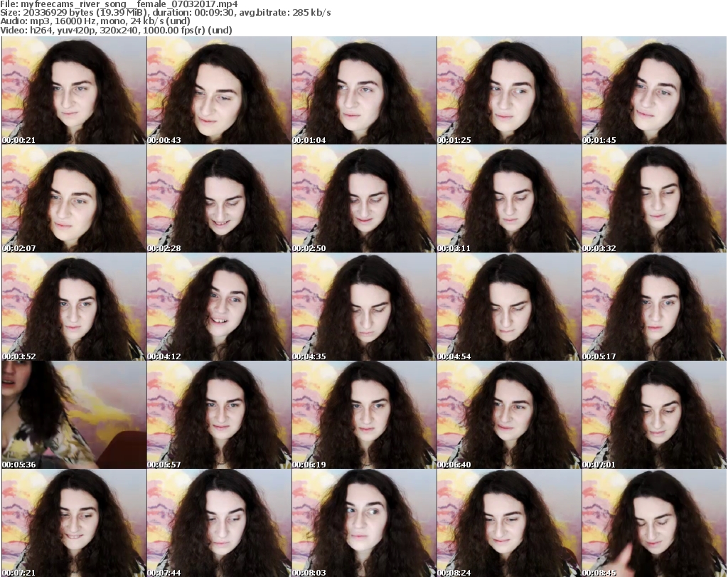Select the 00:02:50 frame
Image resolution: width=728 pixels, height=577 pixels.
pos(364,198)
